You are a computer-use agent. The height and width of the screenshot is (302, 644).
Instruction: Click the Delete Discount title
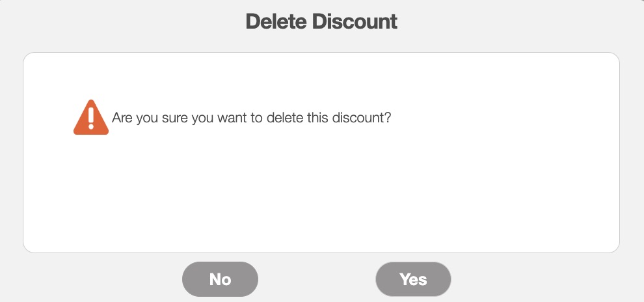(x=321, y=21)
